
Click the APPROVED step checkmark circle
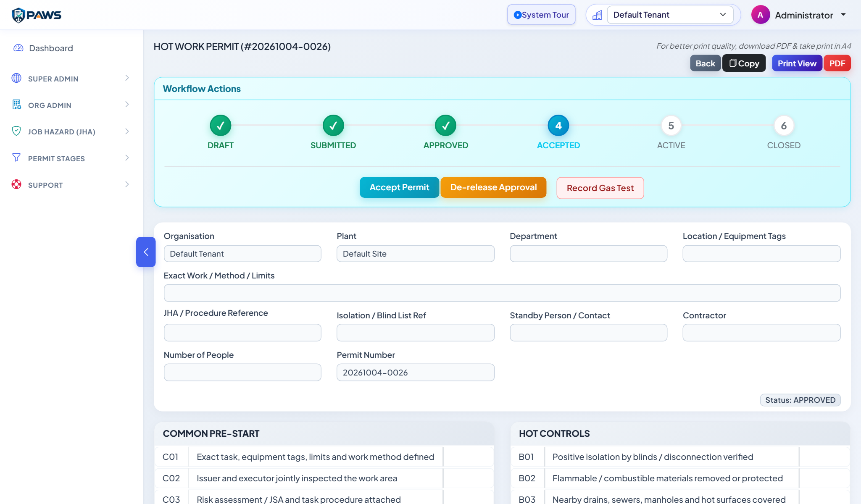446,125
